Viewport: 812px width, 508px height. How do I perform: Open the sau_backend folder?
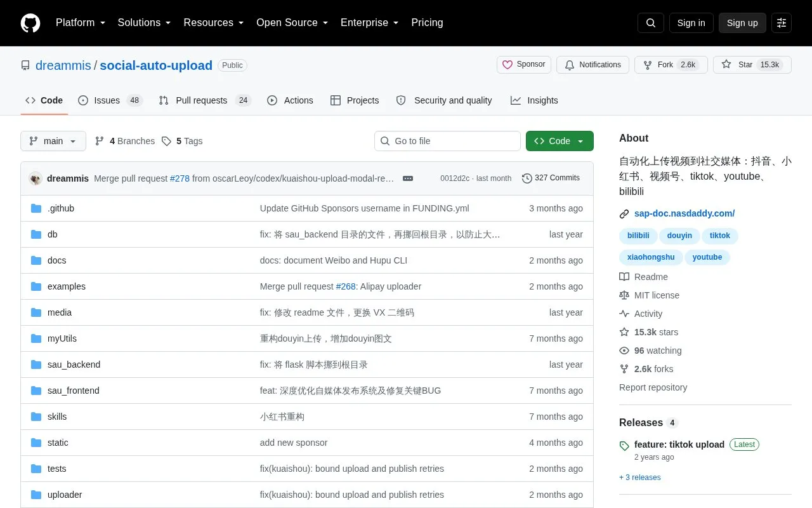[74, 364]
